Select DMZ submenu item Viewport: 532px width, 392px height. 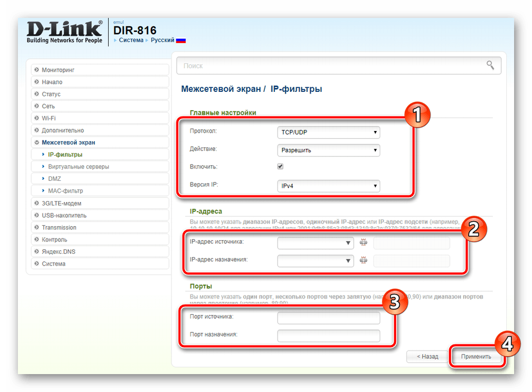pyautogui.click(x=100, y=179)
